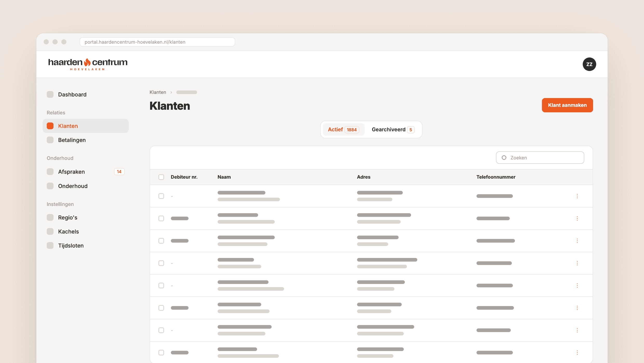Tick the checkbox in the first table row

pos(161,196)
